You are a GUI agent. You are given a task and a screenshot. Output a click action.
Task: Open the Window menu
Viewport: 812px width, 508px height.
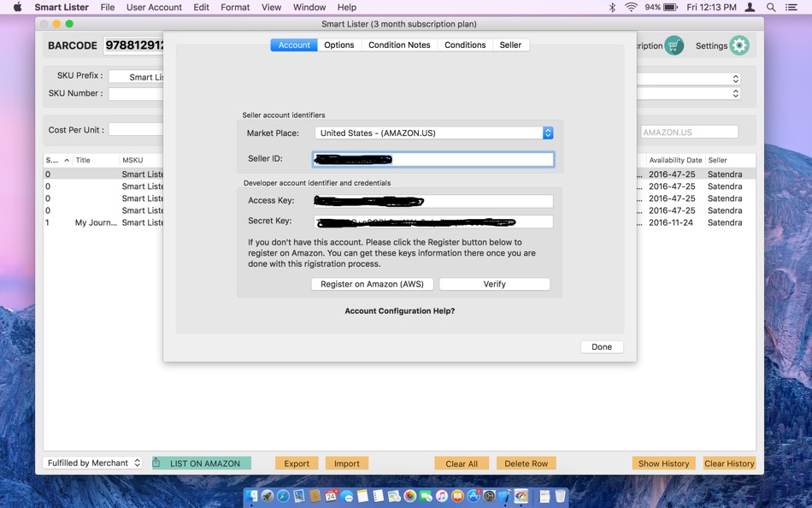coord(309,7)
